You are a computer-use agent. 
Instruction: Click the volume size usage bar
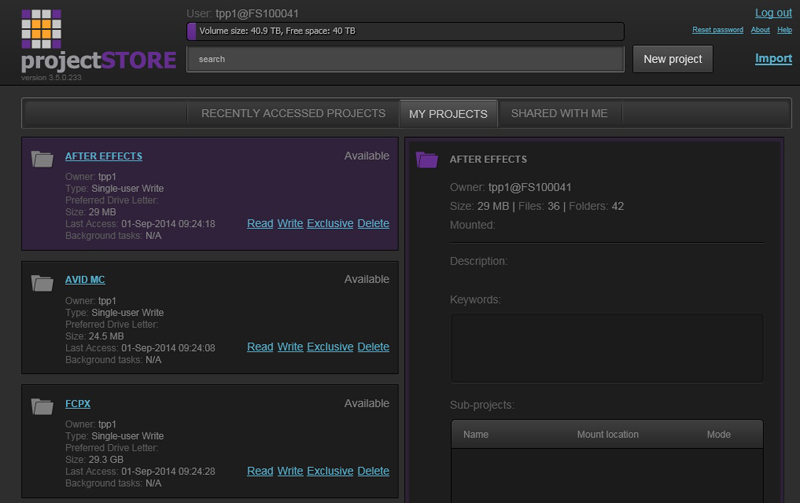pos(405,31)
